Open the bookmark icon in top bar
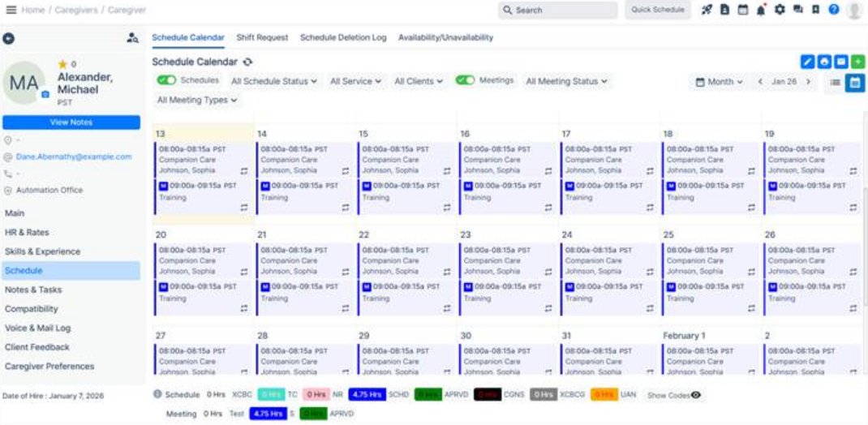Screen dimensions: 868x425 click(x=815, y=10)
